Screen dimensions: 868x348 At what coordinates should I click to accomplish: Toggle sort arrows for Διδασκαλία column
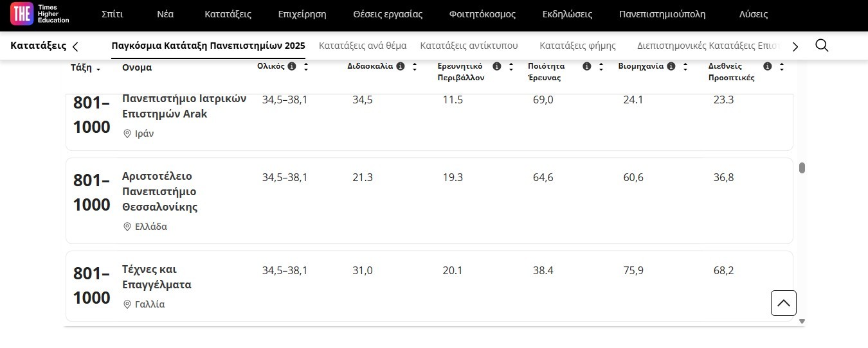point(415,67)
